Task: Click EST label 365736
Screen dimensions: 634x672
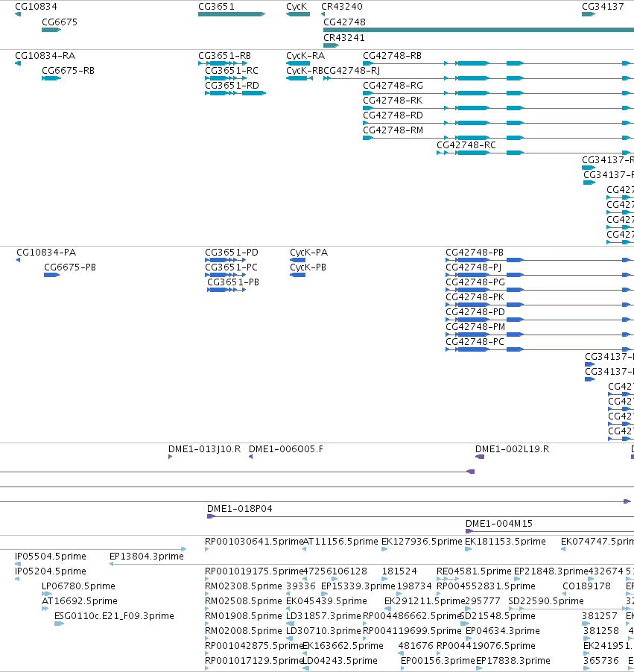Action: 601,660
